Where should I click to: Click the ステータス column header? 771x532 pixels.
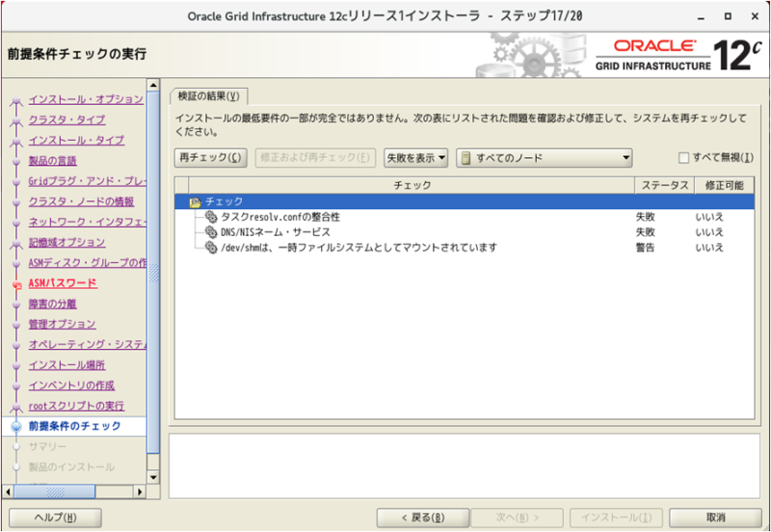(x=665, y=185)
